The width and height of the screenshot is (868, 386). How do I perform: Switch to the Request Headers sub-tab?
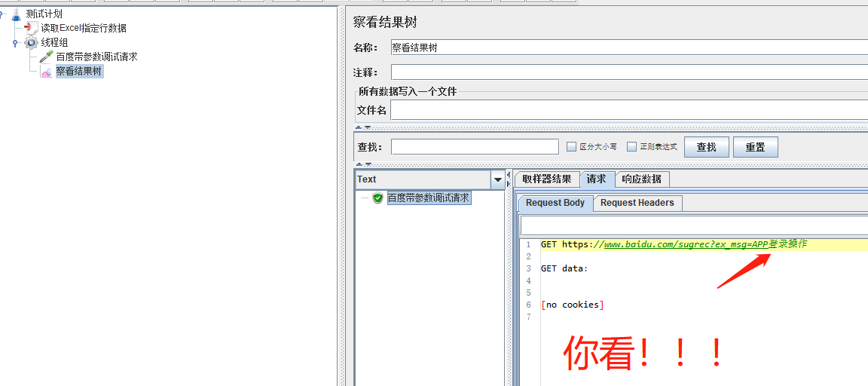coord(637,204)
